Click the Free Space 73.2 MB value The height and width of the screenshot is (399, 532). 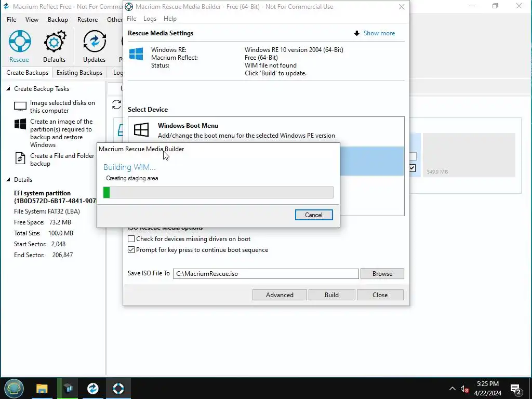tap(60, 222)
